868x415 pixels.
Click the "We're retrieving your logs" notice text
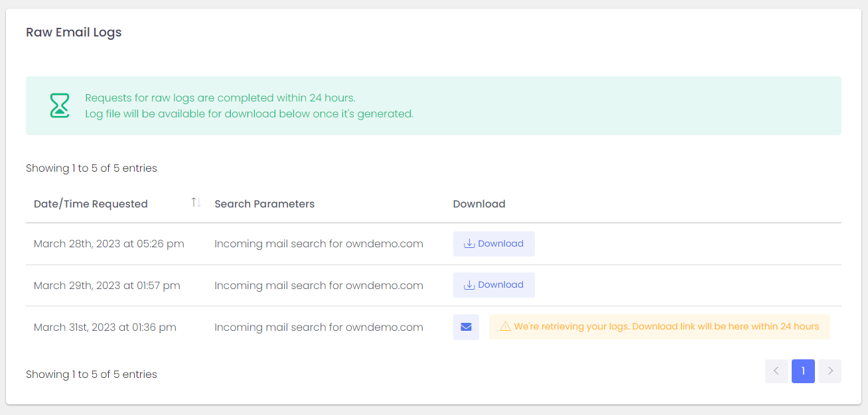666,327
